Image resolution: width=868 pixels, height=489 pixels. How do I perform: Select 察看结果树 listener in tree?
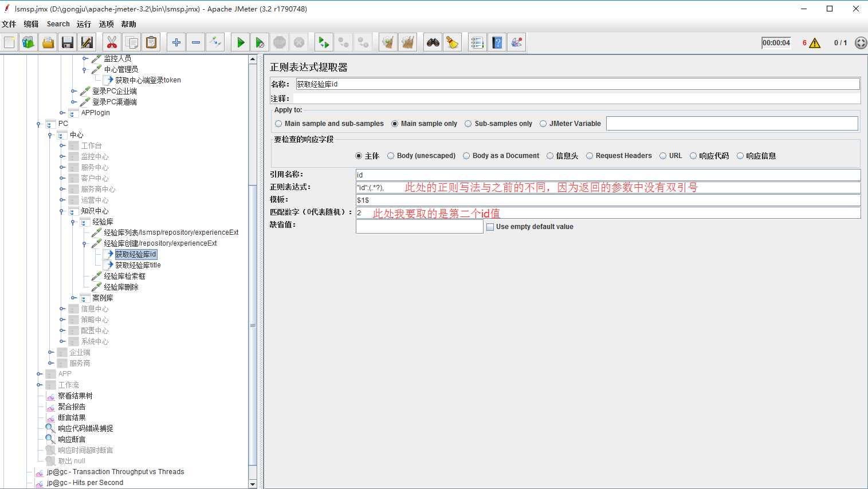click(75, 396)
